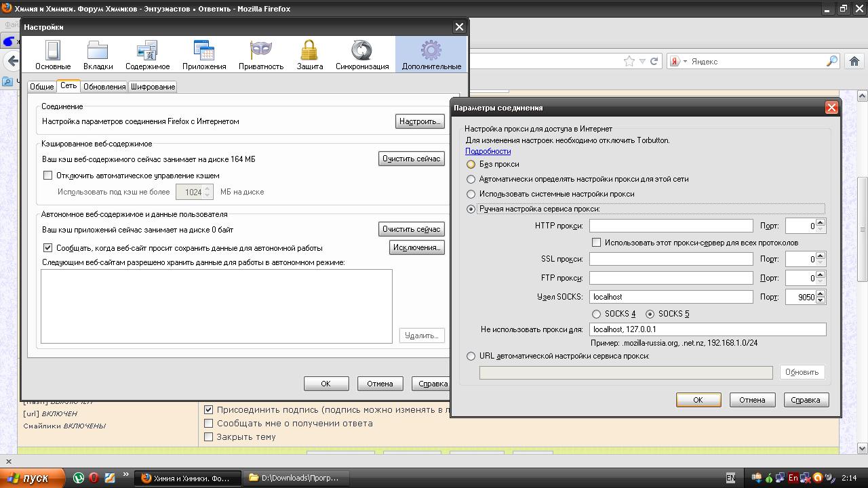Increase the SOCKS port spinner value

(x=821, y=293)
